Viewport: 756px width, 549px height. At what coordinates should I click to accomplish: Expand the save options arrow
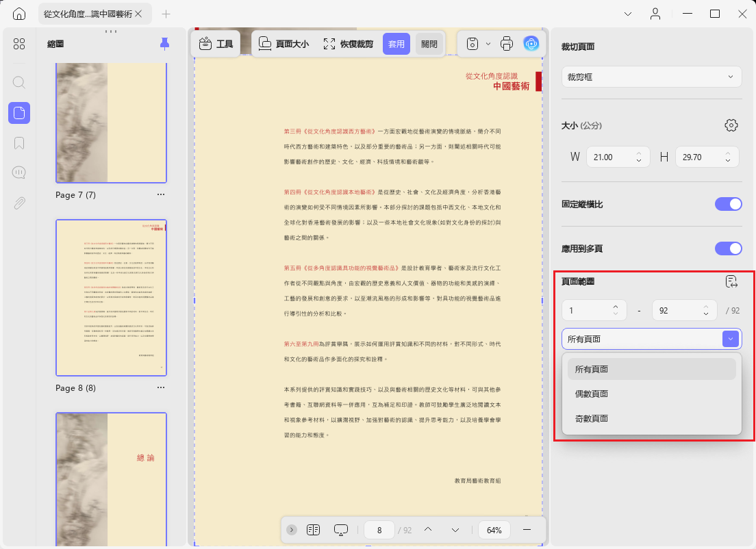click(488, 44)
